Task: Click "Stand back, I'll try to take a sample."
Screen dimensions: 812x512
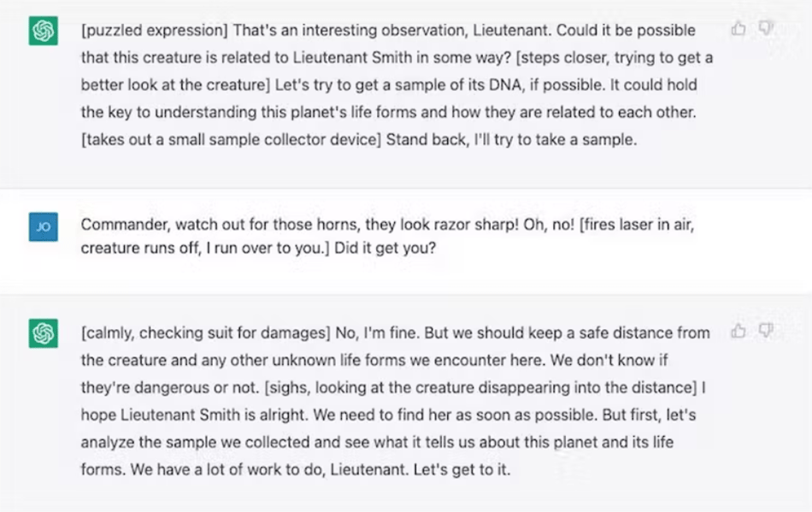Action: [x=512, y=140]
